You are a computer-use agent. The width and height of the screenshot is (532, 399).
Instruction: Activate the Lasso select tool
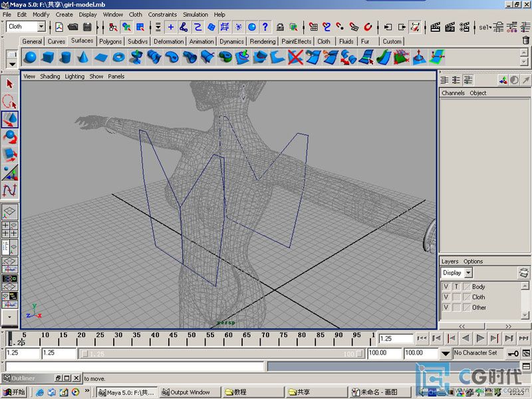pos(9,102)
